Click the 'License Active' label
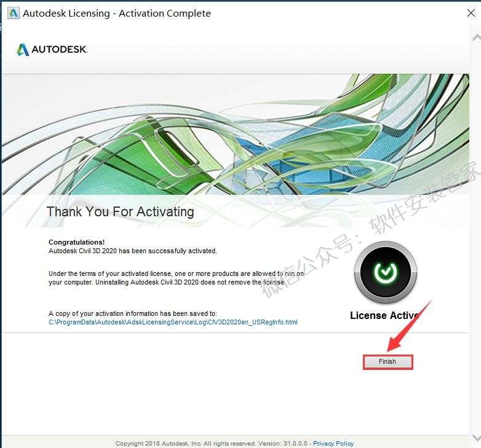The image size is (481, 448). pyautogui.click(x=384, y=315)
